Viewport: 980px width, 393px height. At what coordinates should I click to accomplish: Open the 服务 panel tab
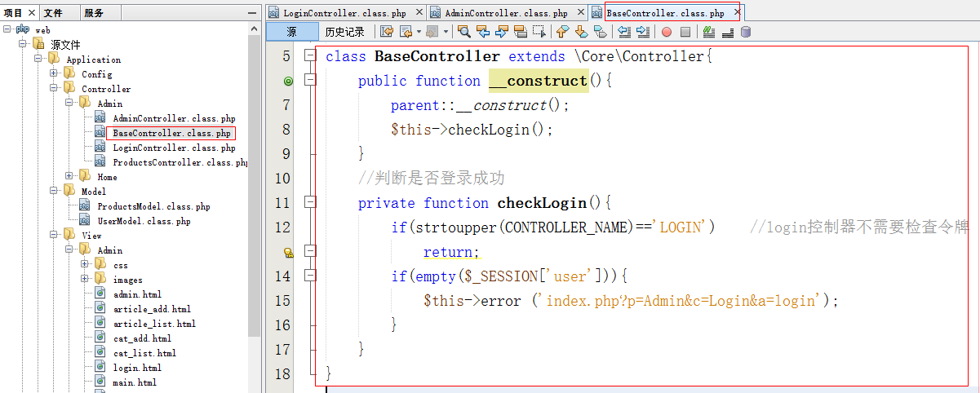tap(94, 13)
